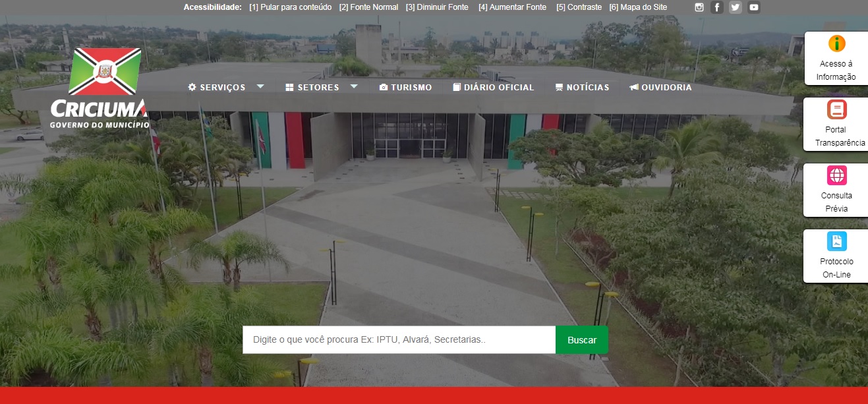Open the Mapa do Site link

(638, 7)
